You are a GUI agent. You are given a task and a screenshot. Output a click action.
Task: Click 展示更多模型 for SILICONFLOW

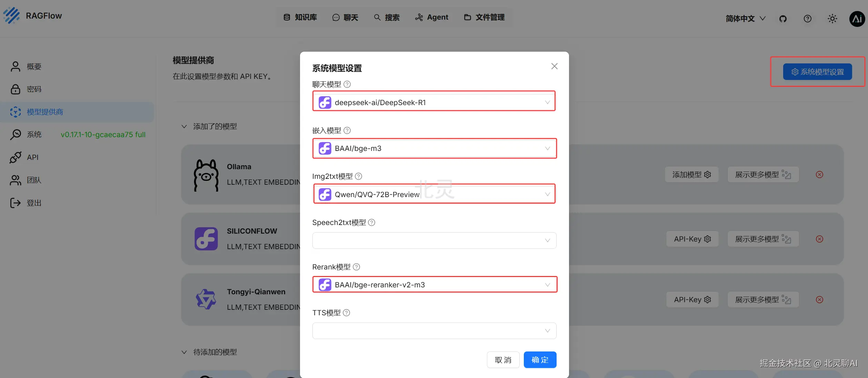click(763, 239)
